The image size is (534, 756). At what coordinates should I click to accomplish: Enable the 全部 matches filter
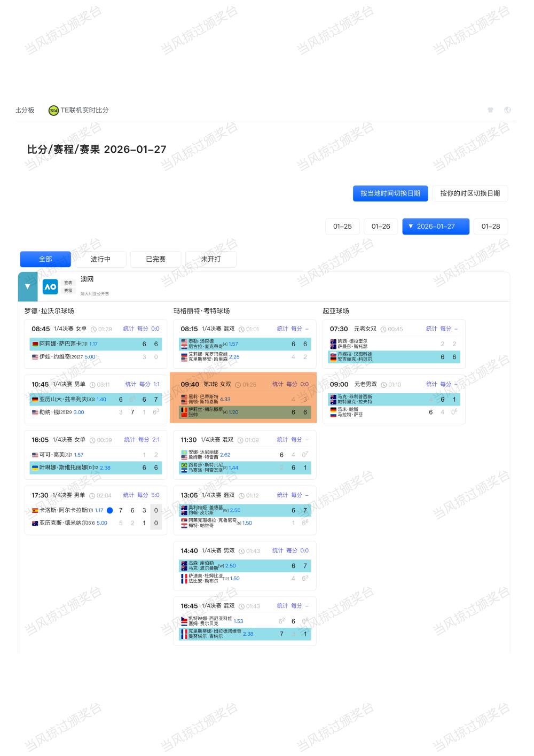(45, 259)
